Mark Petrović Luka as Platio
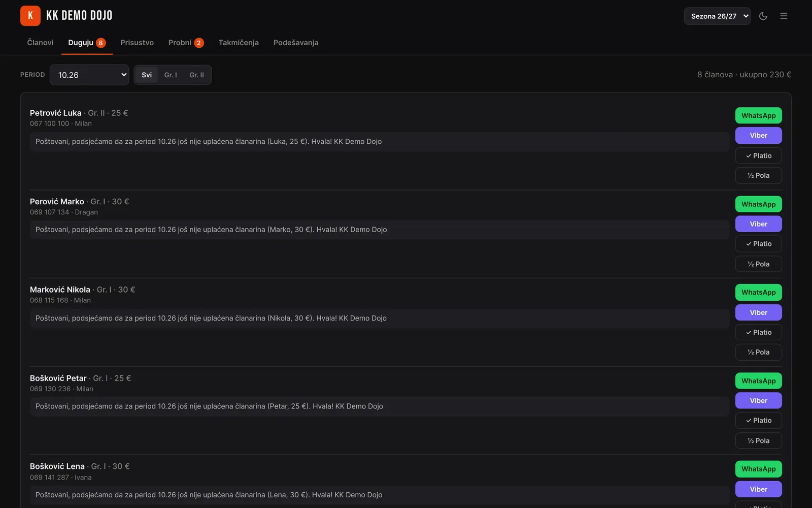 point(758,155)
